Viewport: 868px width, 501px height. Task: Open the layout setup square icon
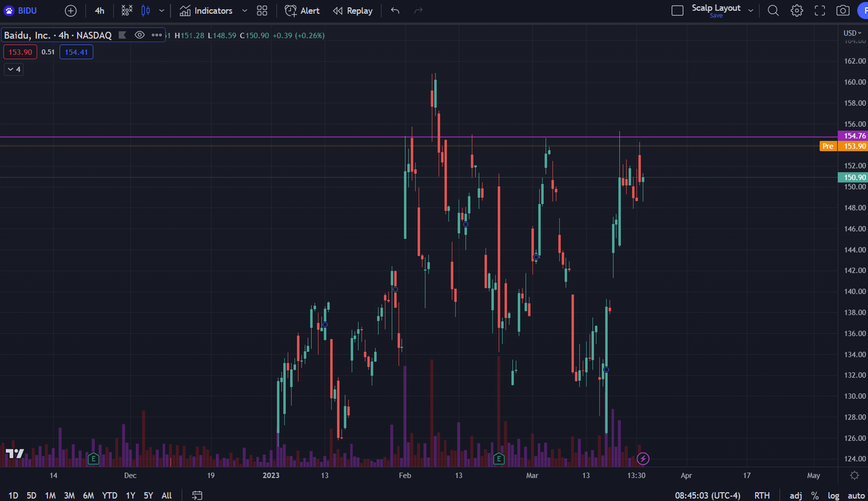[x=677, y=10]
